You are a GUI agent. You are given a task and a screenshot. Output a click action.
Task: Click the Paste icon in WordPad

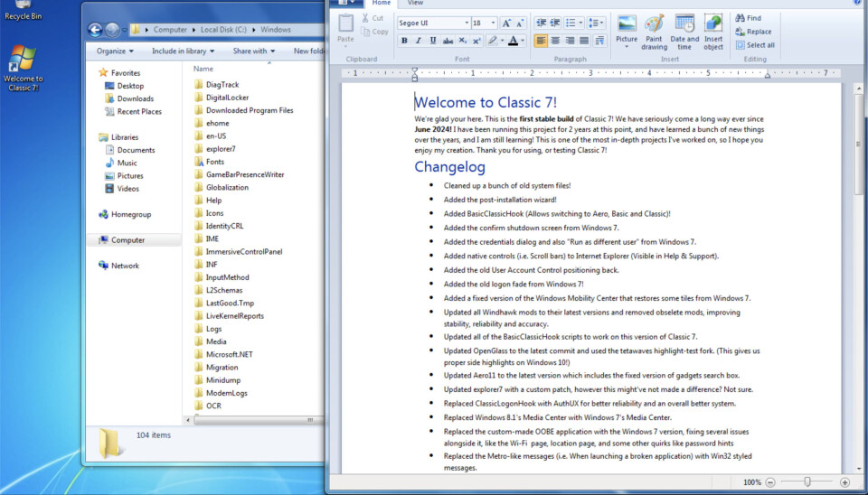[346, 23]
